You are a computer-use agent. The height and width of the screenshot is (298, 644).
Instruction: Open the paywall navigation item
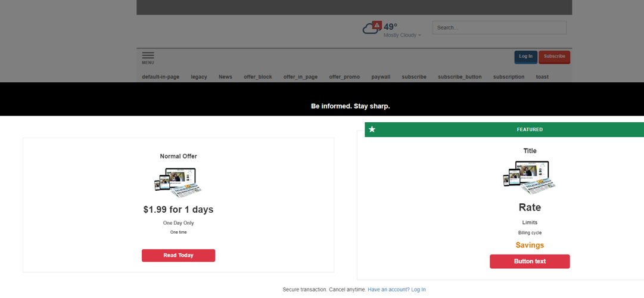point(381,77)
